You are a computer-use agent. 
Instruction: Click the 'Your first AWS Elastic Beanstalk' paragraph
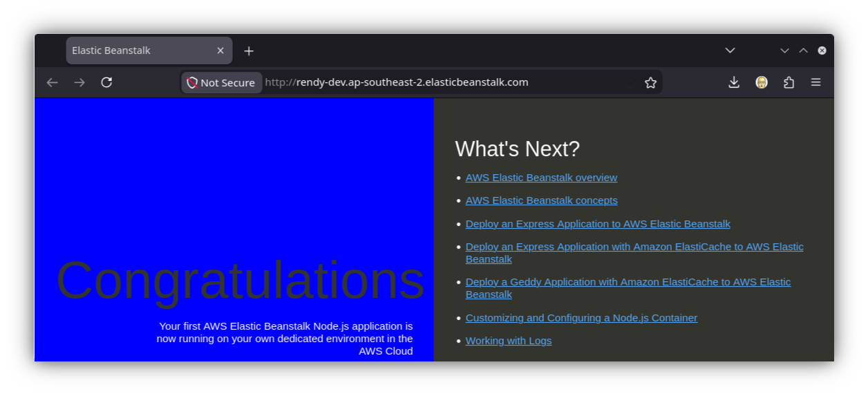point(285,339)
